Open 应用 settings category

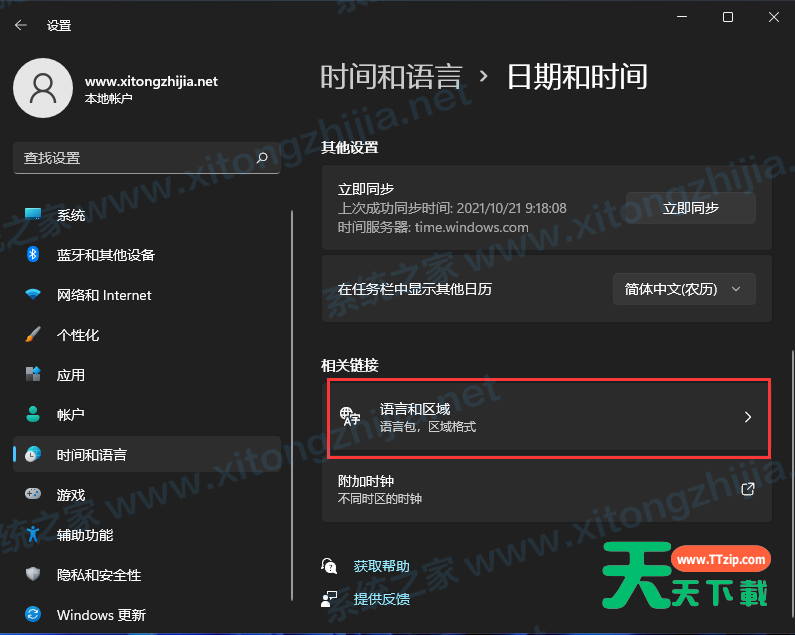click(x=147, y=375)
